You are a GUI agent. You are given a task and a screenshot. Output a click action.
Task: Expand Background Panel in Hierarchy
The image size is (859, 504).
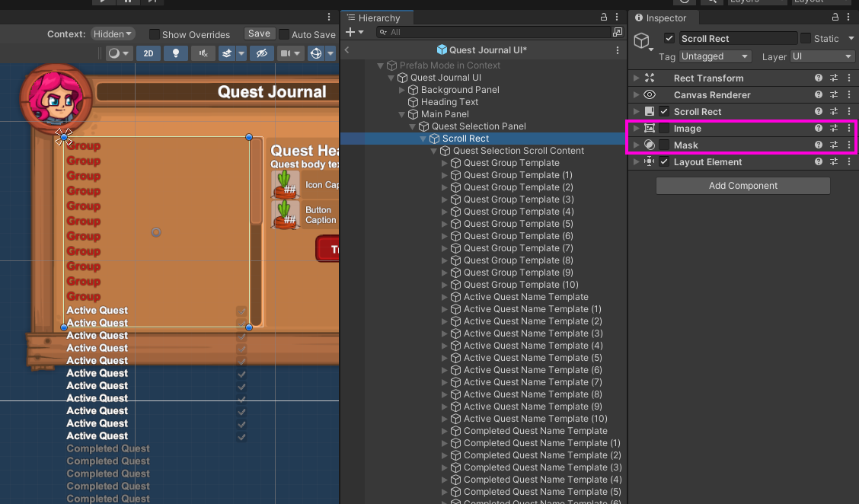tap(401, 89)
